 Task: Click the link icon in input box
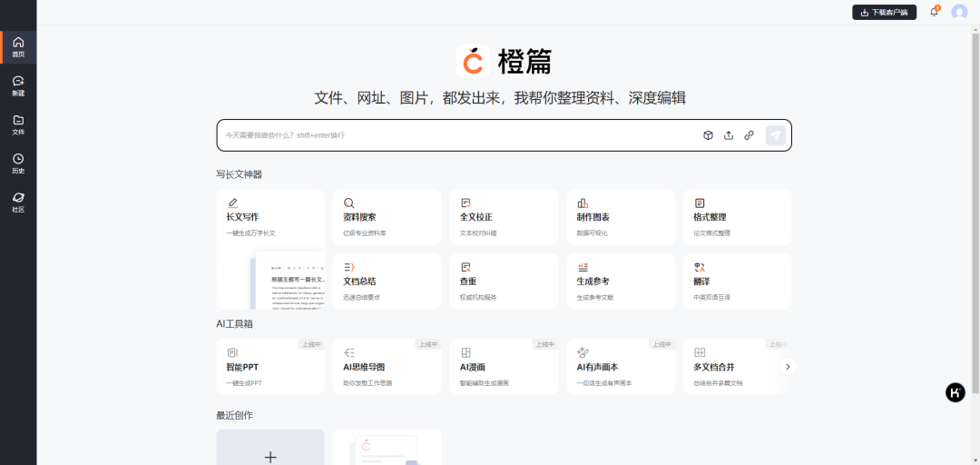pyautogui.click(x=749, y=135)
